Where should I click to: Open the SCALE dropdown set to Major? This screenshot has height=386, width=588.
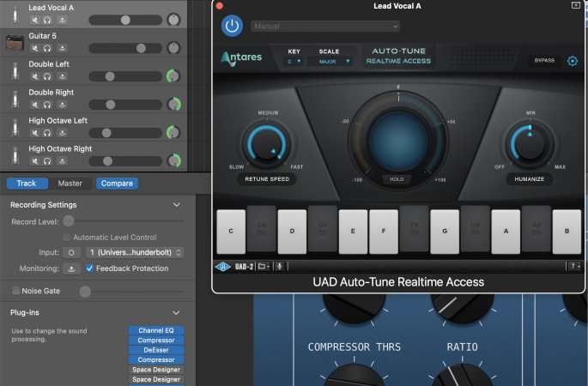point(330,61)
